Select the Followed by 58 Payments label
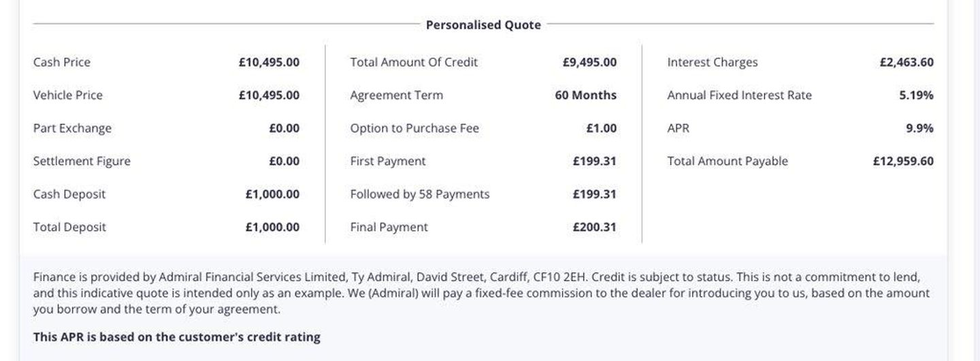Viewport: 980px width, 361px height. (420, 194)
